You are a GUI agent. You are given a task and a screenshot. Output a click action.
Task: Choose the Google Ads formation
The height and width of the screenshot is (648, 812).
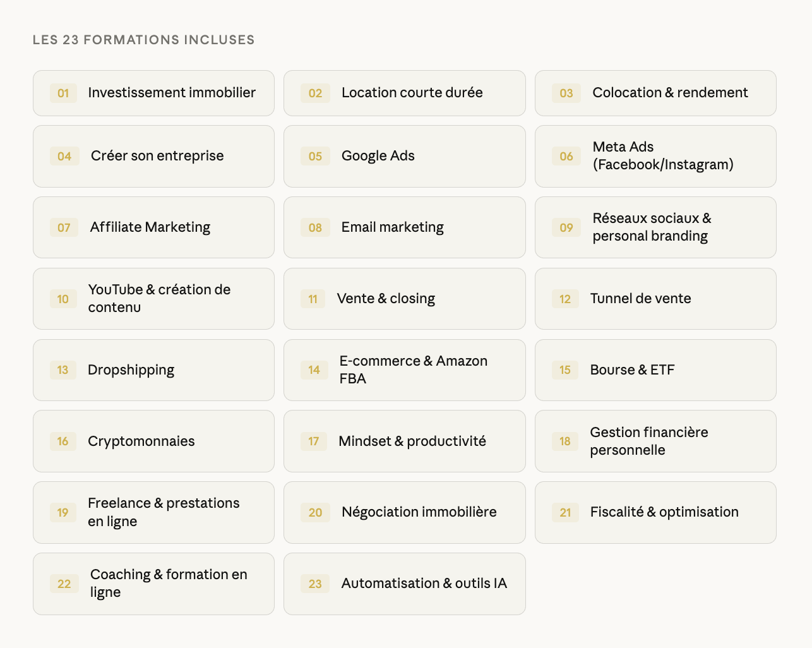pyautogui.click(x=404, y=157)
